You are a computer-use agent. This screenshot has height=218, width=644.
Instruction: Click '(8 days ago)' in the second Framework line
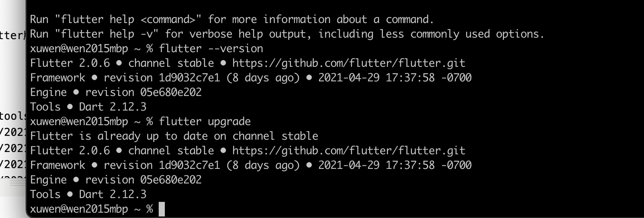(x=263, y=165)
